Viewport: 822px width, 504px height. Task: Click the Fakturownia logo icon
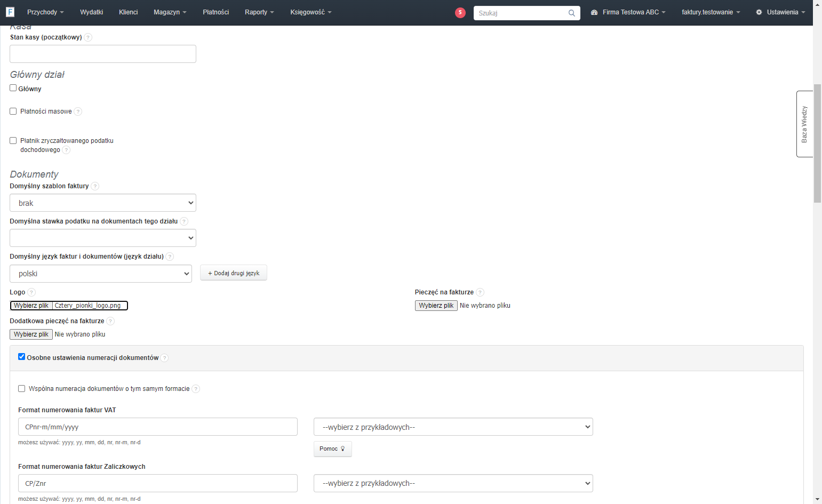tap(10, 12)
